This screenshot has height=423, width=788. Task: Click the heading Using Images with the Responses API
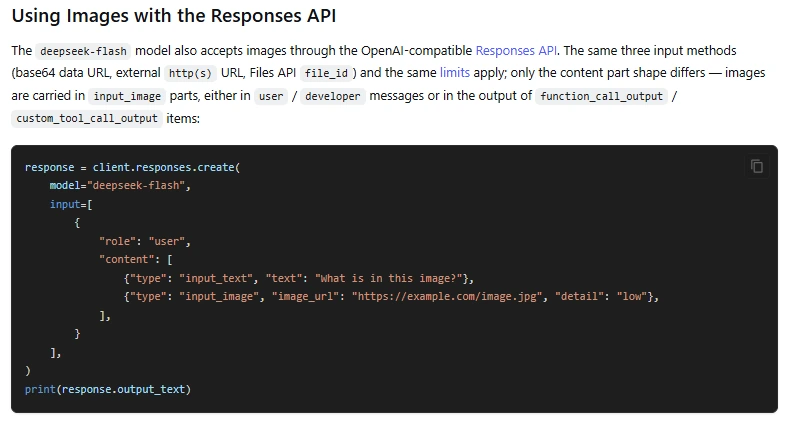174,16
